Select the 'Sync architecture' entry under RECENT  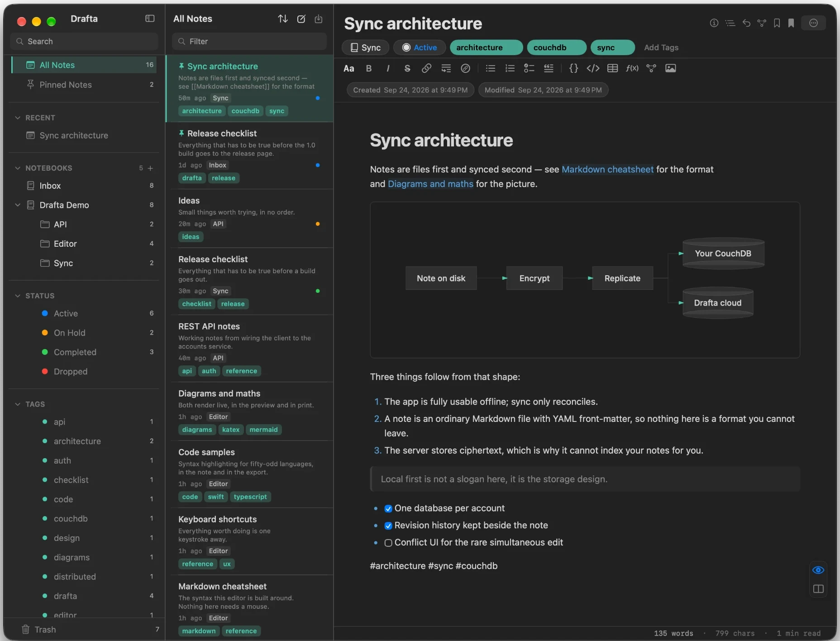84,135
